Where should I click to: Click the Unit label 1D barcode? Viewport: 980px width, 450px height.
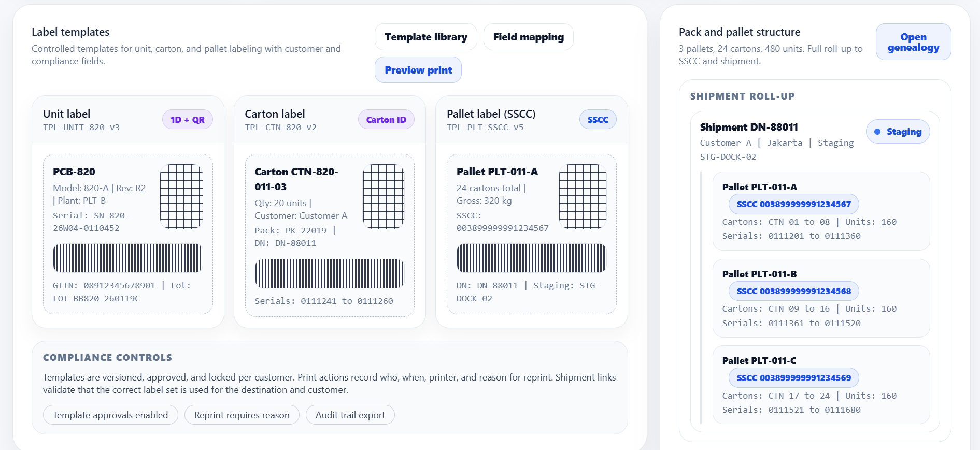pos(127,258)
